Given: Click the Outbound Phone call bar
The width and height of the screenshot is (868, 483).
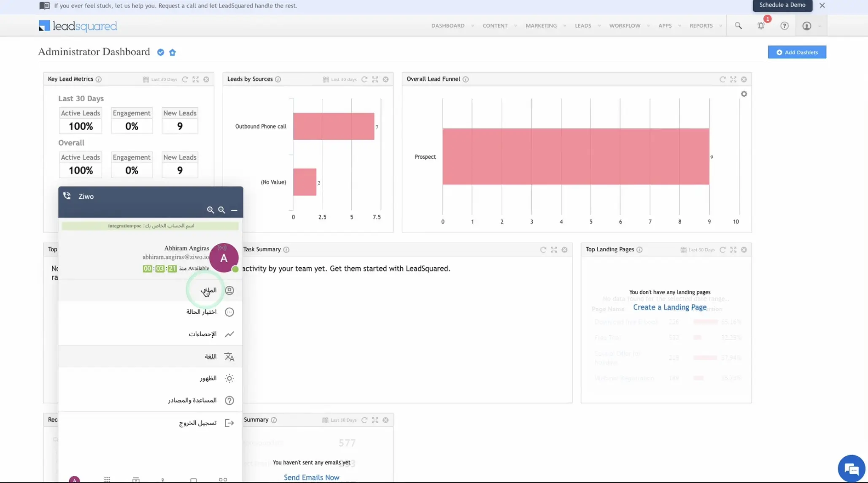Looking at the screenshot, I should point(333,126).
